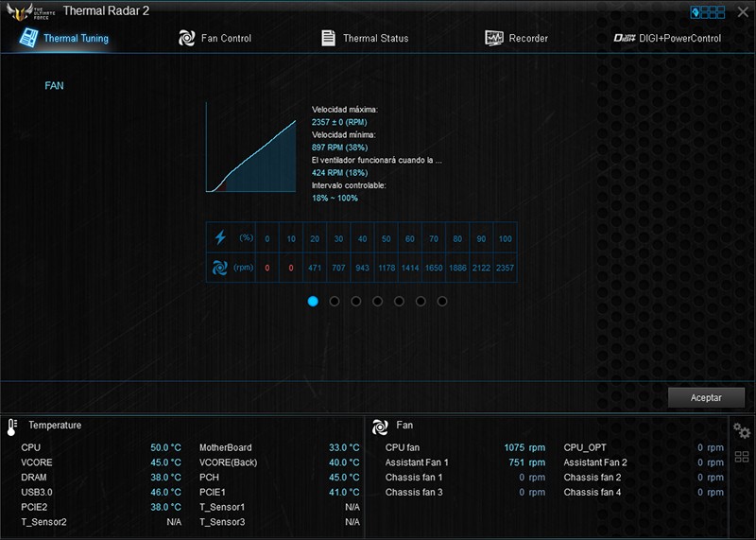
Task: Click the Assistant Fan 1 751 rpm value
Action: 527,462
